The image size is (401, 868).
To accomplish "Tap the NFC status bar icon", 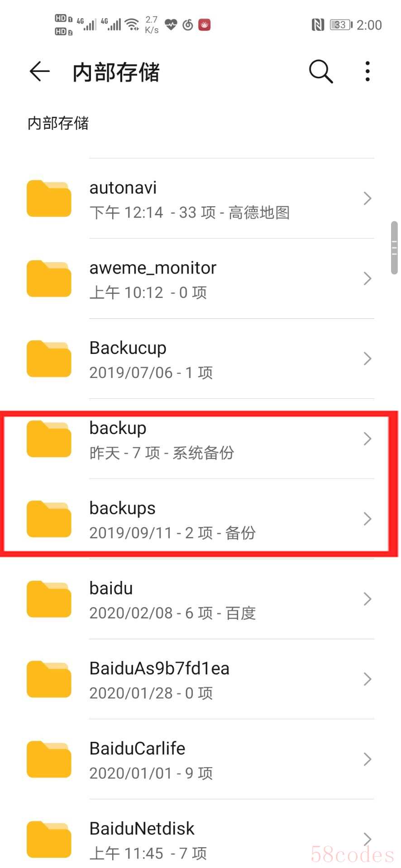I will pos(318,25).
